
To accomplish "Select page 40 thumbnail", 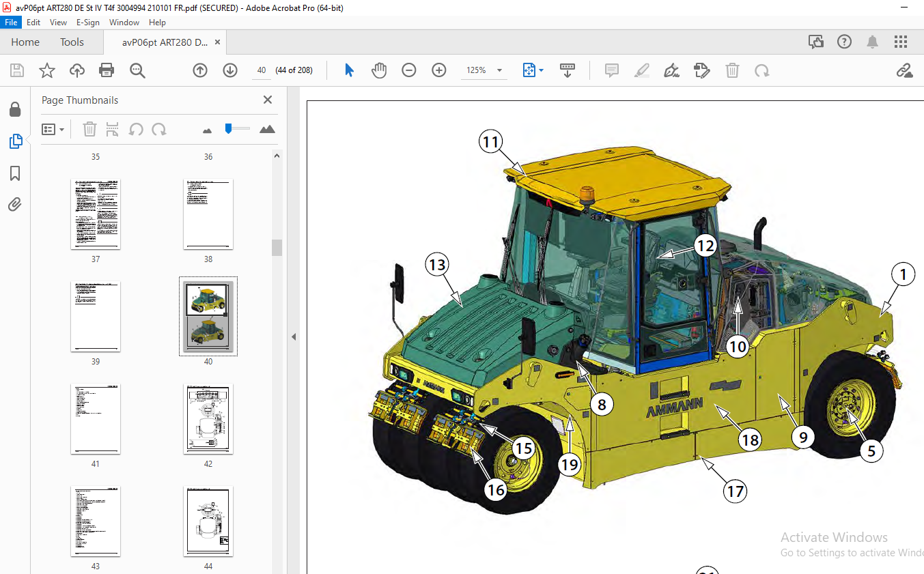I will [208, 317].
